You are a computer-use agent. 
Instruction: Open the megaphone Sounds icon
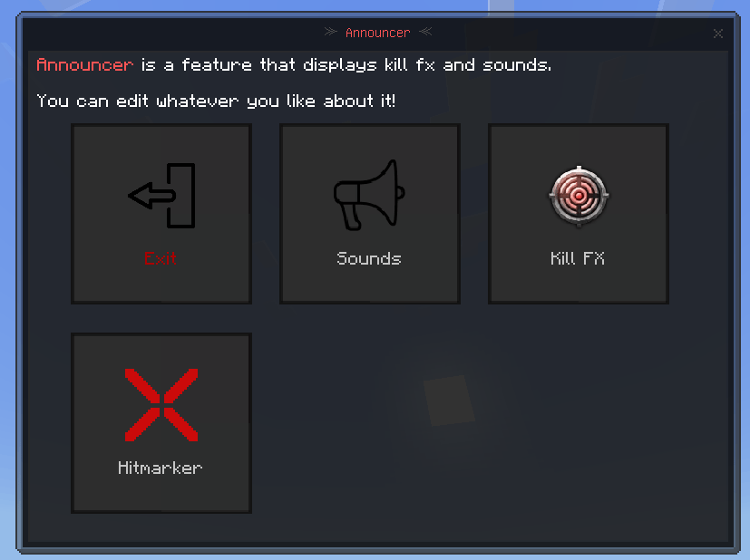[x=369, y=195]
